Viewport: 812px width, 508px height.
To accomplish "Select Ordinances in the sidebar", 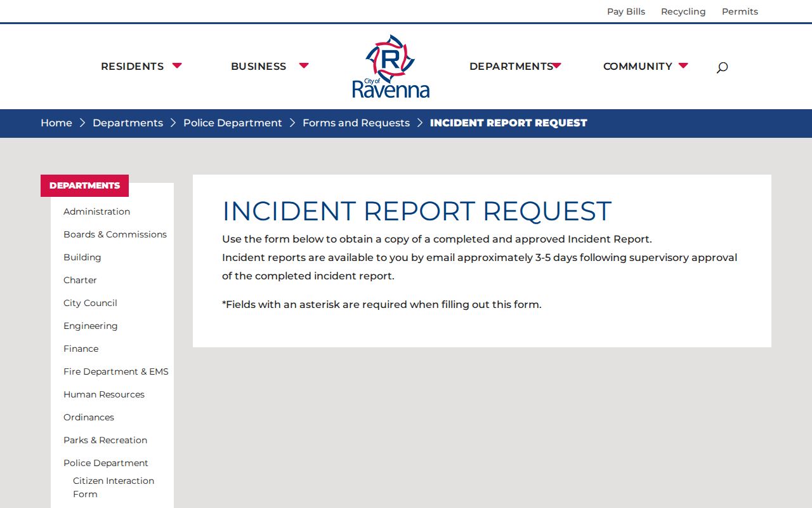I will pos(89,417).
